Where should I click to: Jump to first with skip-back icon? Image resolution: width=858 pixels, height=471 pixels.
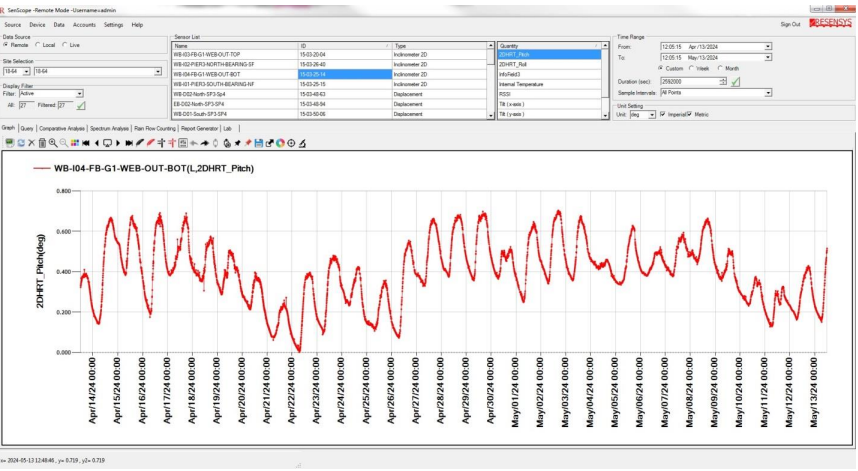[x=86, y=143]
